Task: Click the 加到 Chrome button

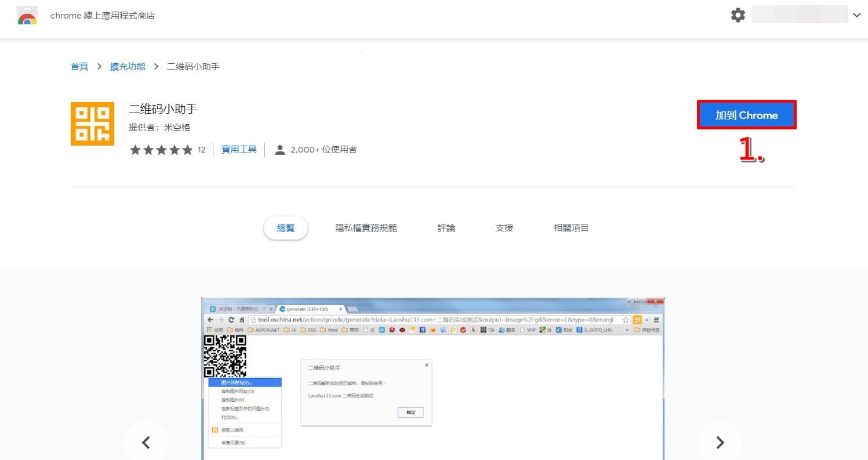Action: [746, 115]
